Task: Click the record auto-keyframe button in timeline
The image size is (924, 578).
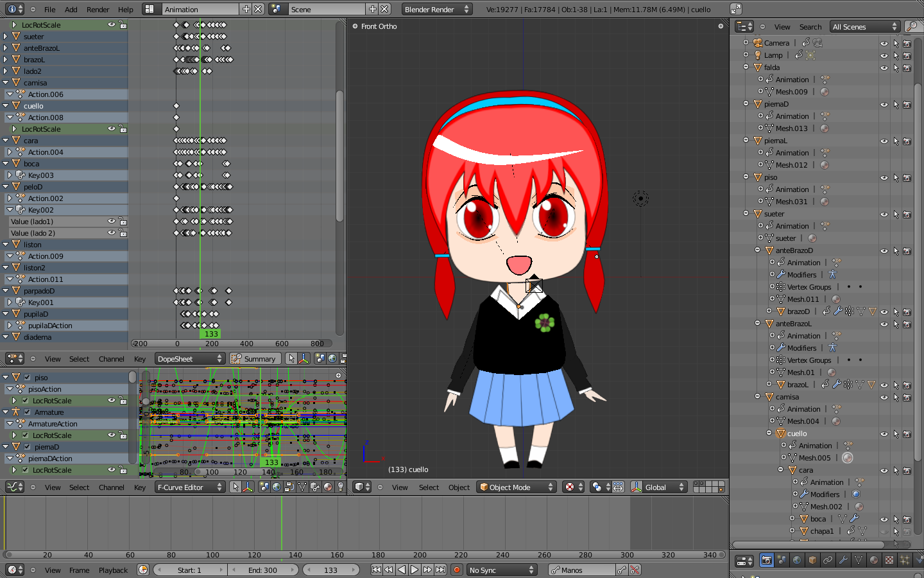Action: pyautogui.click(x=457, y=570)
